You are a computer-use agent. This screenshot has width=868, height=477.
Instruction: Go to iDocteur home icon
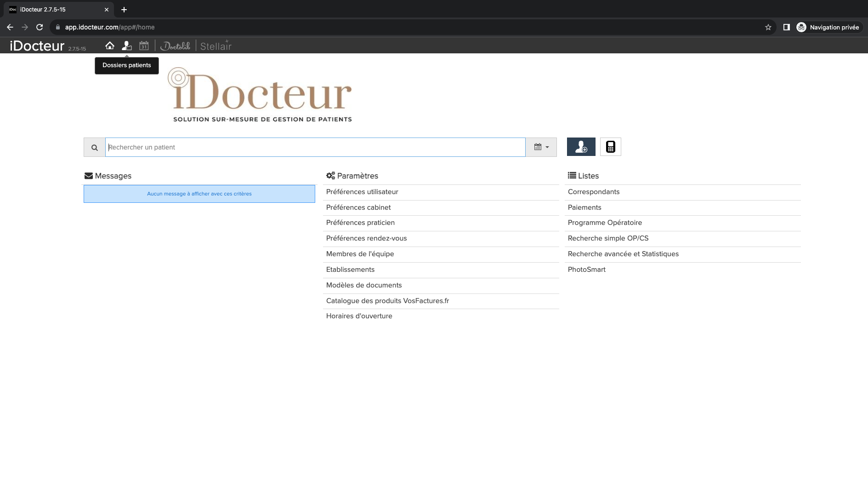110,46
